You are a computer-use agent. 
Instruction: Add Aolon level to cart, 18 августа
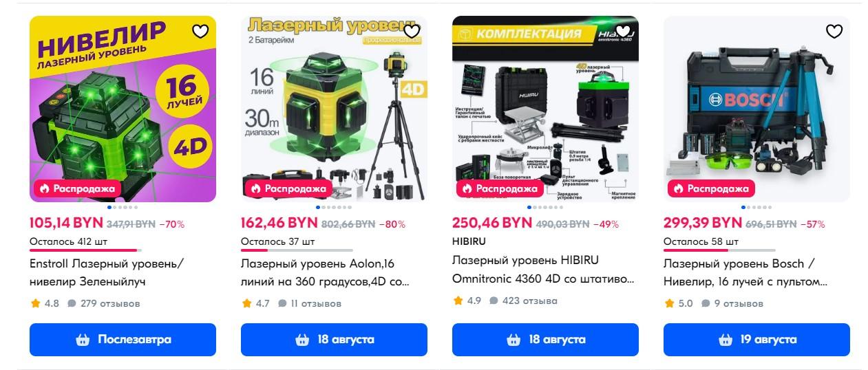pyautogui.click(x=334, y=340)
